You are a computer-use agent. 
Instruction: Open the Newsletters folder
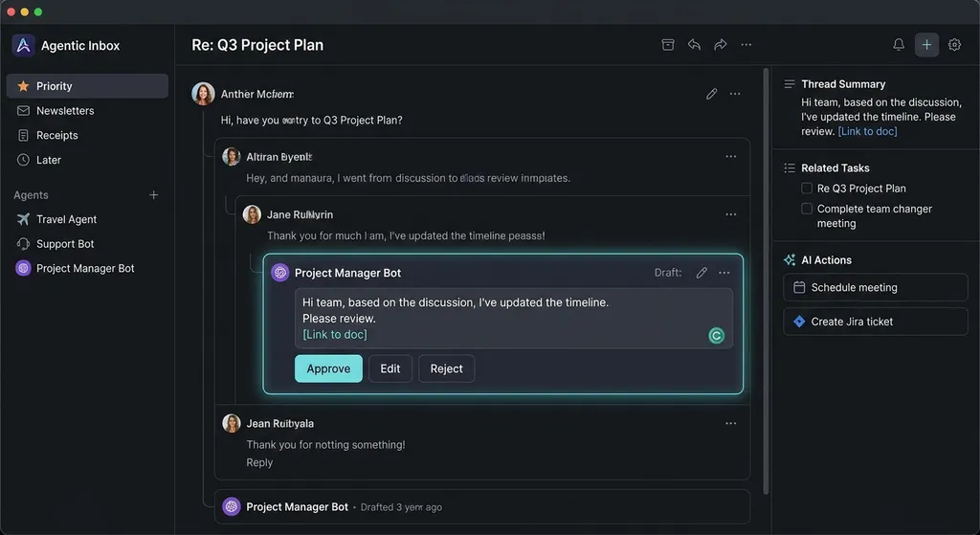pyautogui.click(x=87, y=111)
